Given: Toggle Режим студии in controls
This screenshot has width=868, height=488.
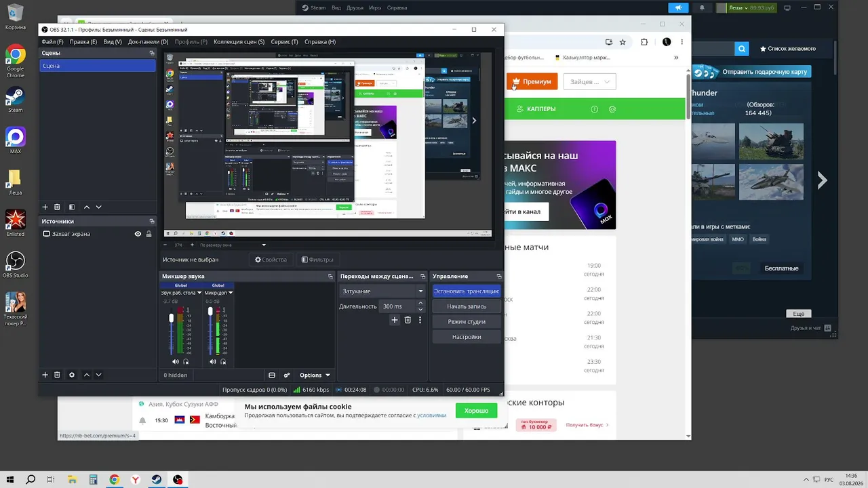Looking at the screenshot, I should 467,321.
